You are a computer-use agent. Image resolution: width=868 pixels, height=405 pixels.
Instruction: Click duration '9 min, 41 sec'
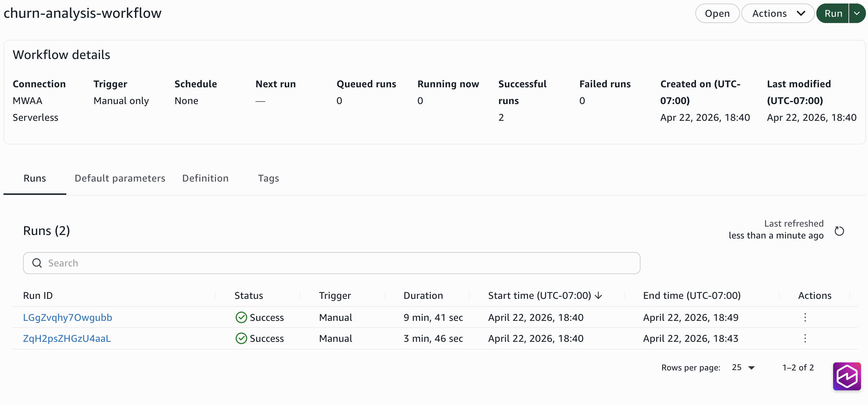point(433,317)
